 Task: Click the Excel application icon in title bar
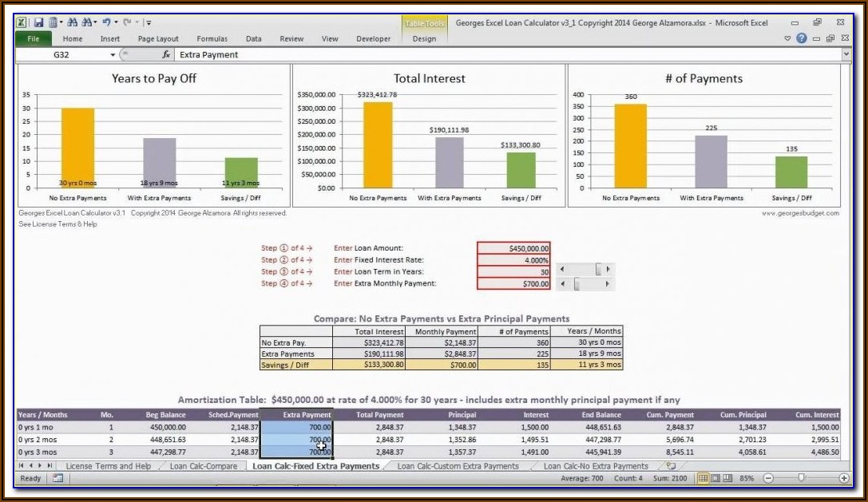[21, 22]
